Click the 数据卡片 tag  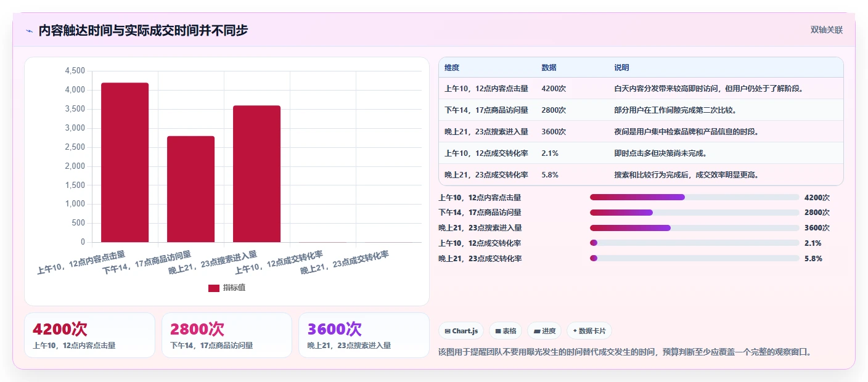(589, 331)
